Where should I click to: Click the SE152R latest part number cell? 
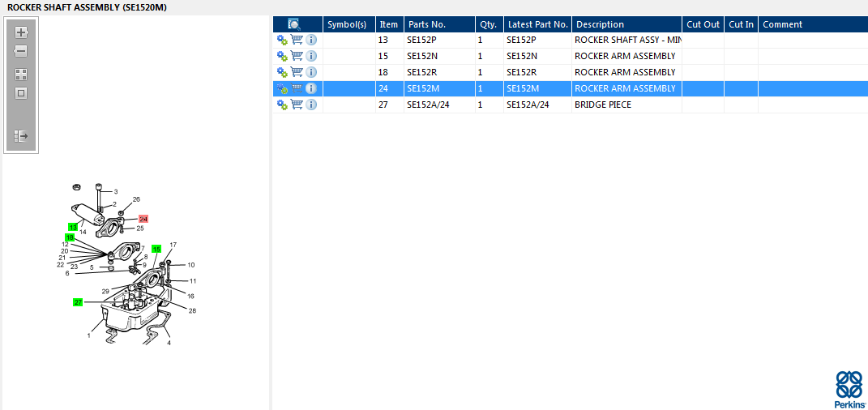[x=537, y=72]
